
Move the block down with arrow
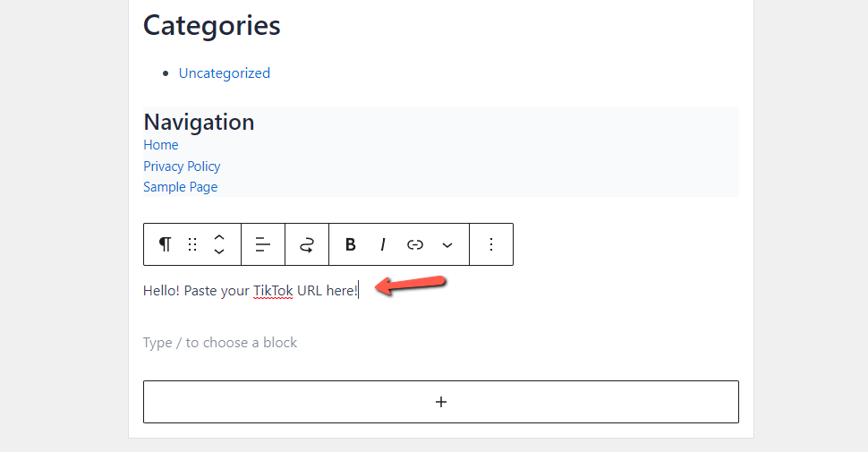coord(219,252)
